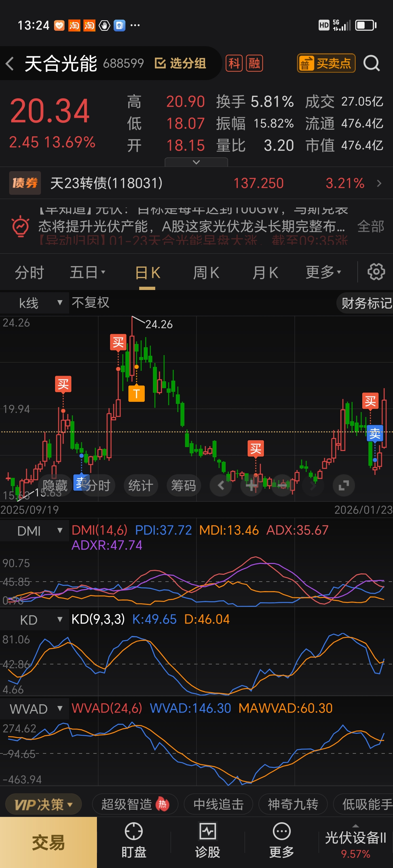Screen dimensions: 393x868
Task: Open 诊股 stock diagnosis icon
Action: [208, 840]
